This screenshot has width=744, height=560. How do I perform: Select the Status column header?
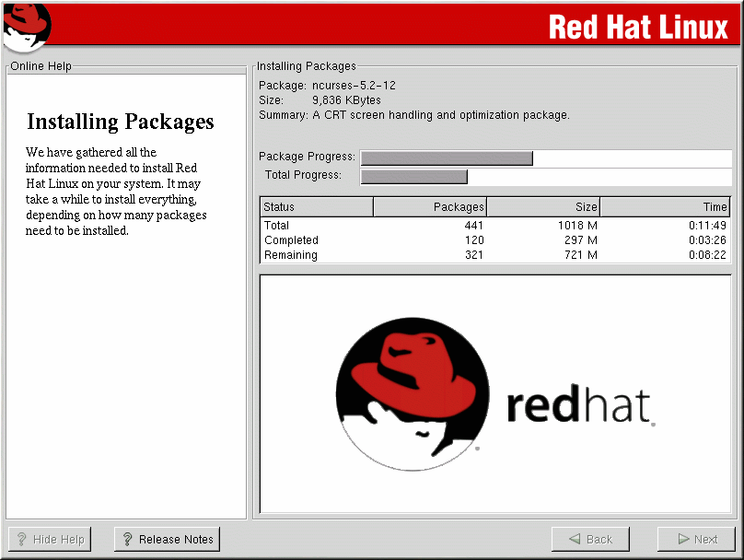tap(317, 207)
